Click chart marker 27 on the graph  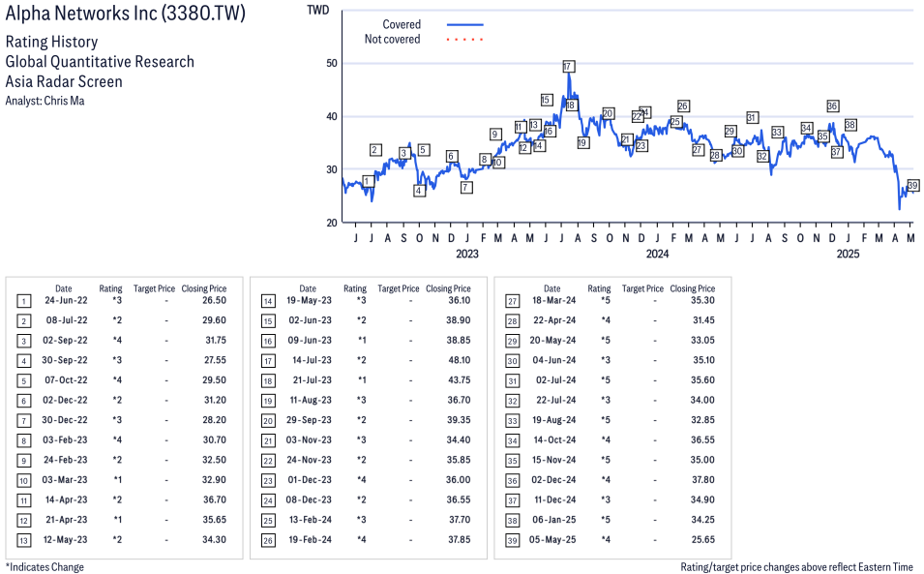click(x=698, y=150)
